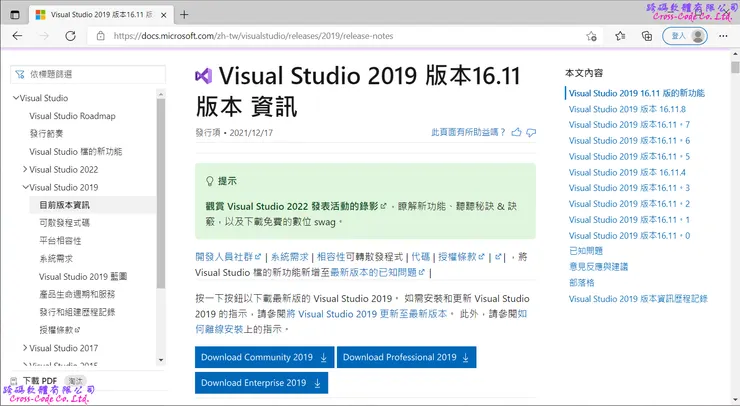Jump to 版本16.11．2 in contents

click(x=629, y=204)
